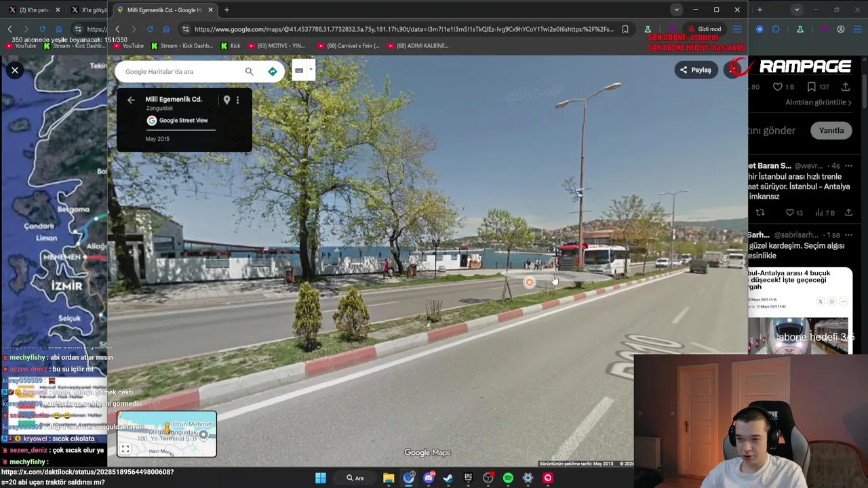Open the "(68) Carnival x Fein" bookmark
The image size is (868, 488).
point(348,45)
